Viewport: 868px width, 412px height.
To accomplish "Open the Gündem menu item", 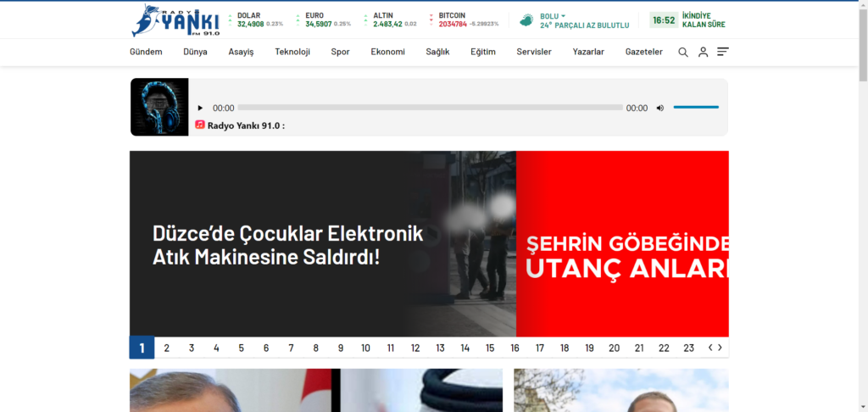I will 146,52.
